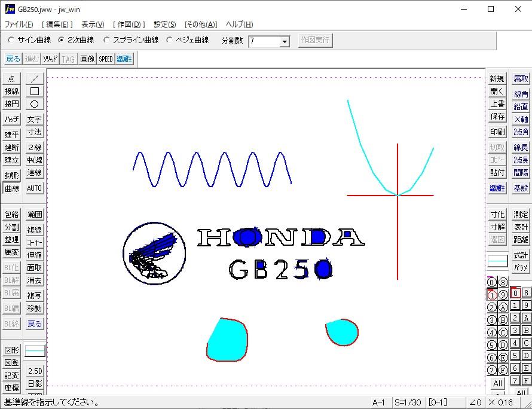The width and height of the screenshot is (532, 409).
Task: Open the 設定(S) menu
Action: click(x=165, y=25)
